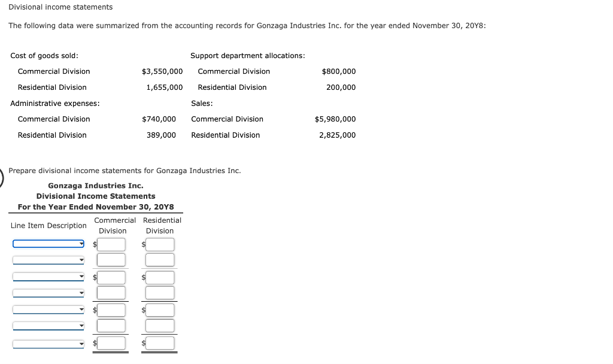Click the third row Commercial Division dollar field
This screenshot has height=364, width=613.
coord(113,277)
